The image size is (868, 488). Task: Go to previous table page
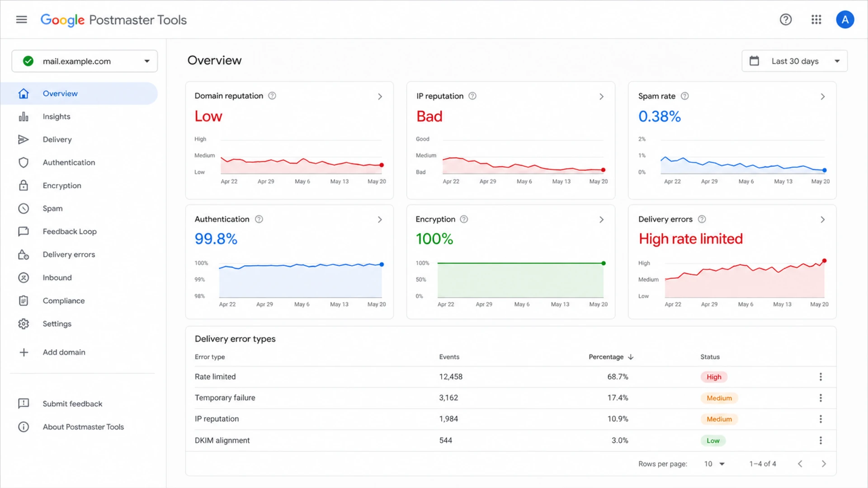coord(800,464)
